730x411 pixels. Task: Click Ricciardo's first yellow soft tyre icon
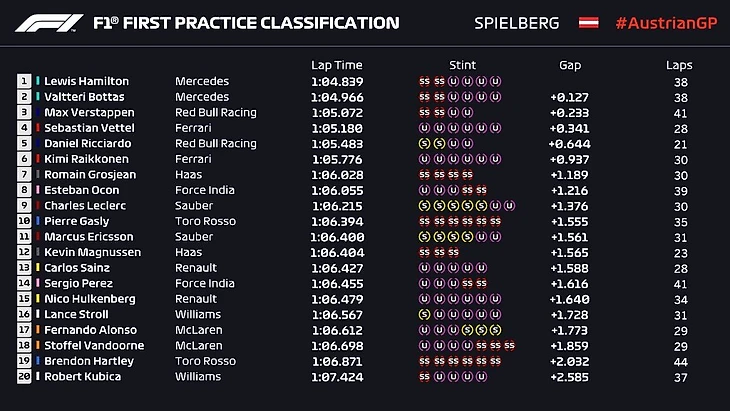point(424,144)
